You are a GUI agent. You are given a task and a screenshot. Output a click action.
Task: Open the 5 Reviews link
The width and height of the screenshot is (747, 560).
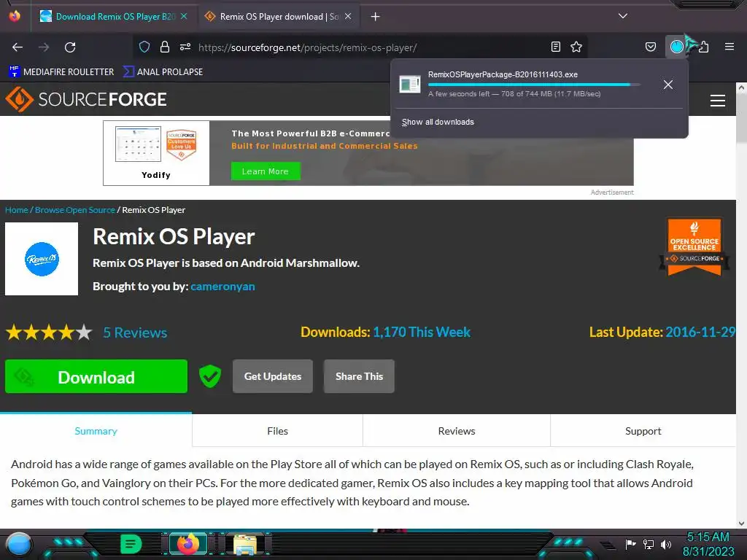coord(135,332)
